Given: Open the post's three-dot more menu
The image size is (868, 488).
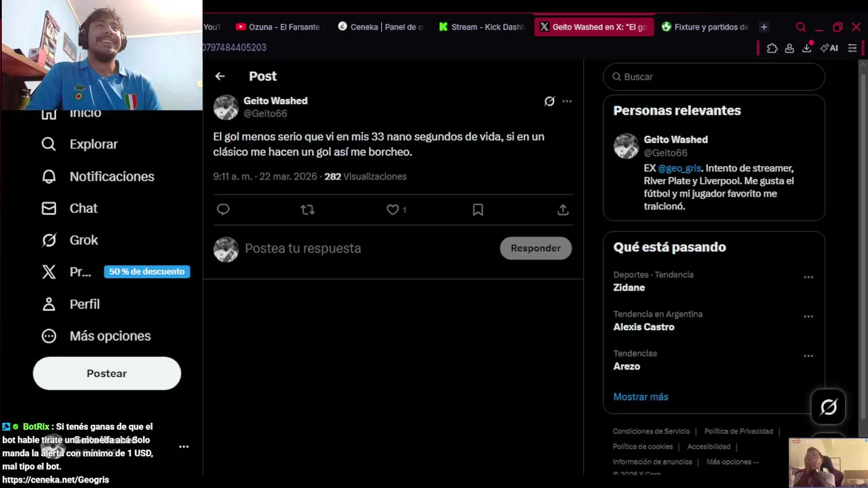Looking at the screenshot, I should pos(567,101).
